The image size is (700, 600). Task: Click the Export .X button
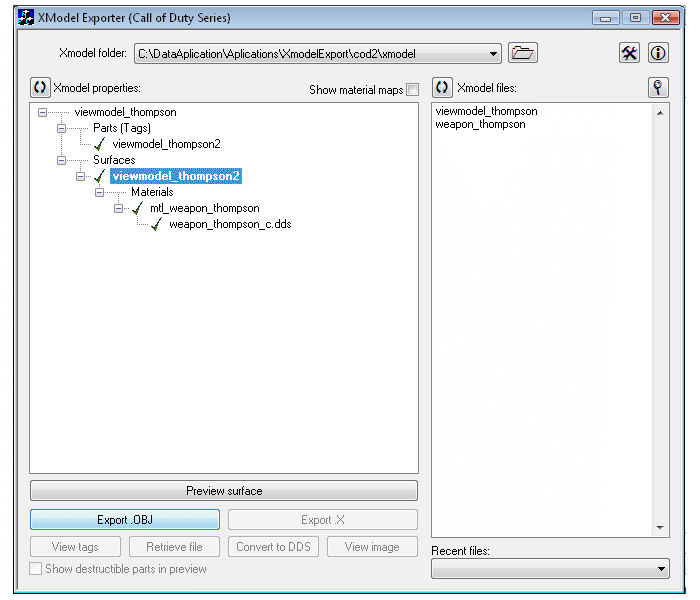[323, 520]
